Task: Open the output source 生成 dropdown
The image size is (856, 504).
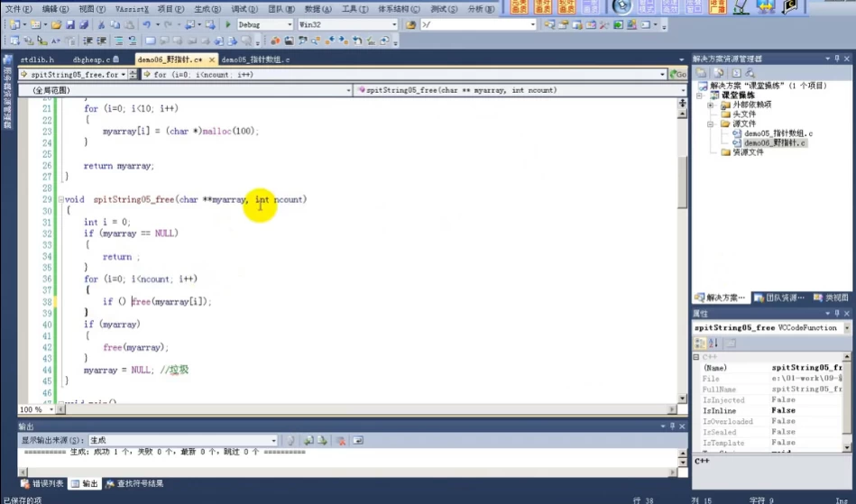Action: point(273,440)
